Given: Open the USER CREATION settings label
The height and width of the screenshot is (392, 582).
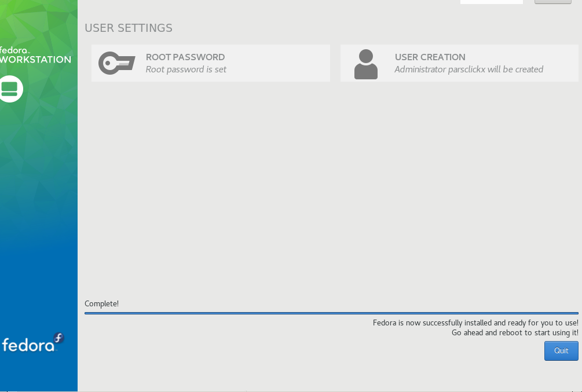Looking at the screenshot, I should tap(430, 57).
